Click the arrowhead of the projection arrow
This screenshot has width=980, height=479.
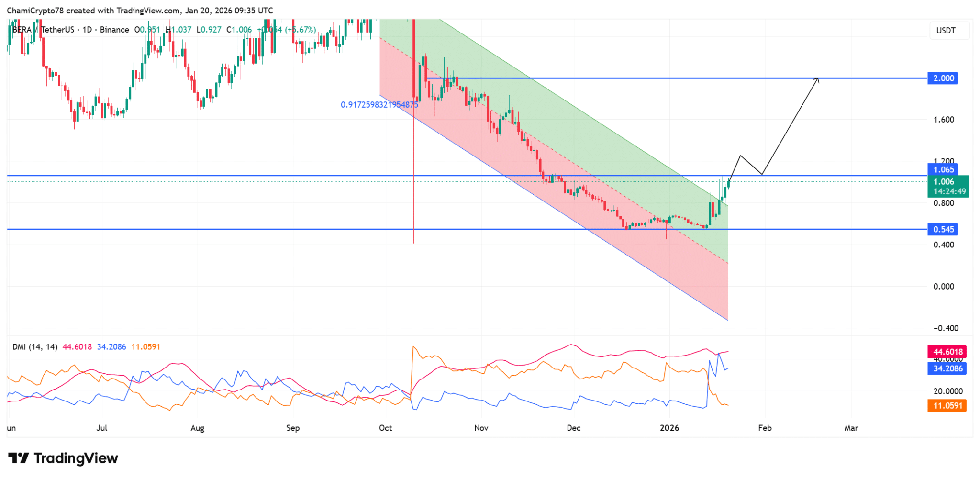[817, 79]
